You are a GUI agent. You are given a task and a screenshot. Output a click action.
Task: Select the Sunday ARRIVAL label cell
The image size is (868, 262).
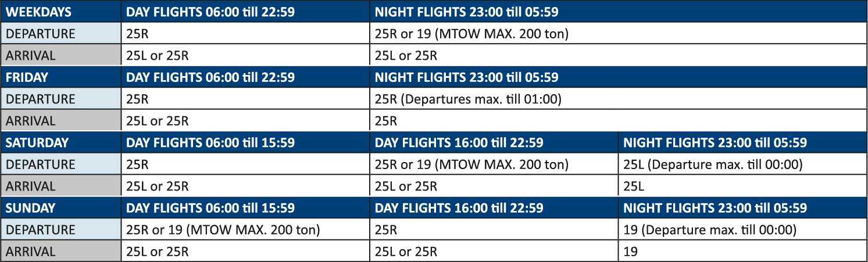(61, 252)
